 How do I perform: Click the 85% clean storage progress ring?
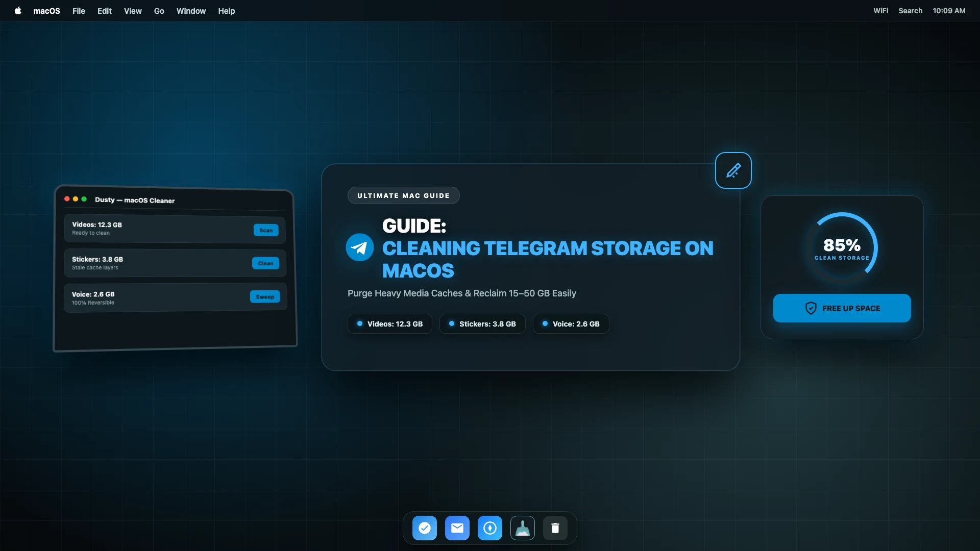coord(842,248)
